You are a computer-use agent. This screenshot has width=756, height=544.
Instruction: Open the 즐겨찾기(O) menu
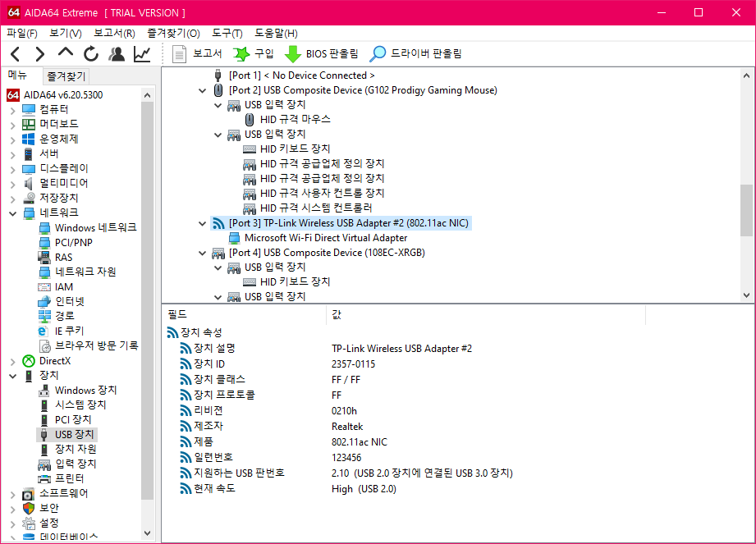[x=173, y=34]
